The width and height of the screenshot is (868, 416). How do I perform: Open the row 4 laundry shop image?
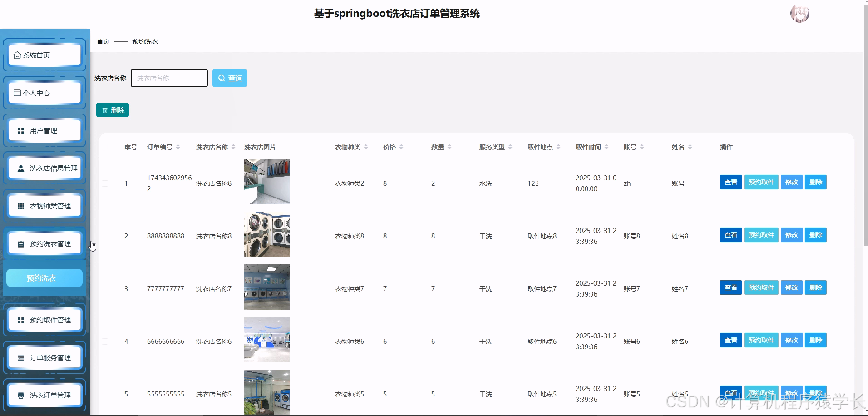tap(267, 340)
